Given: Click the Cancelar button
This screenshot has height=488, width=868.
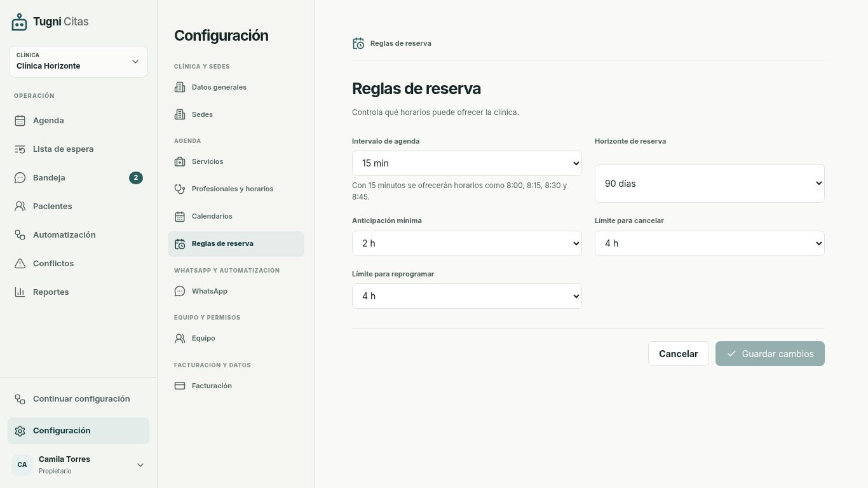Looking at the screenshot, I should pos(679,354).
